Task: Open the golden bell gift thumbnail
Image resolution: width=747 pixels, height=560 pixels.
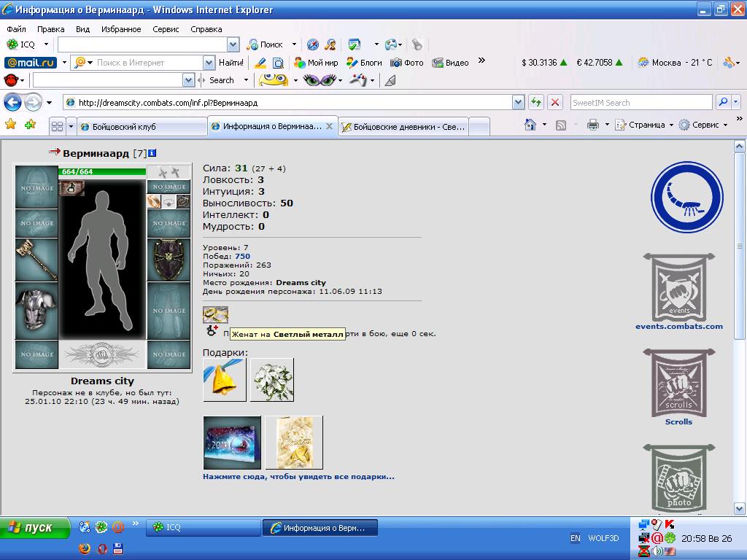Action: [x=225, y=380]
